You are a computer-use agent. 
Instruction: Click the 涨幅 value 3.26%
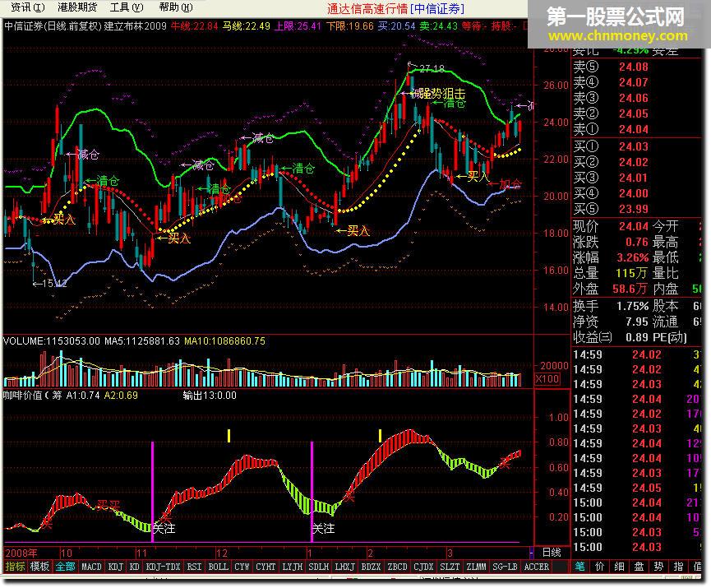click(633, 257)
